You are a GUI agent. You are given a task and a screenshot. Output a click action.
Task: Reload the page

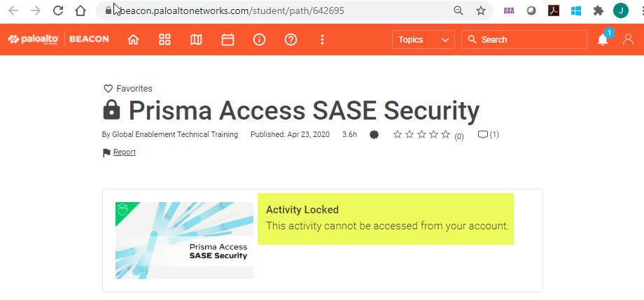pos(58,10)
